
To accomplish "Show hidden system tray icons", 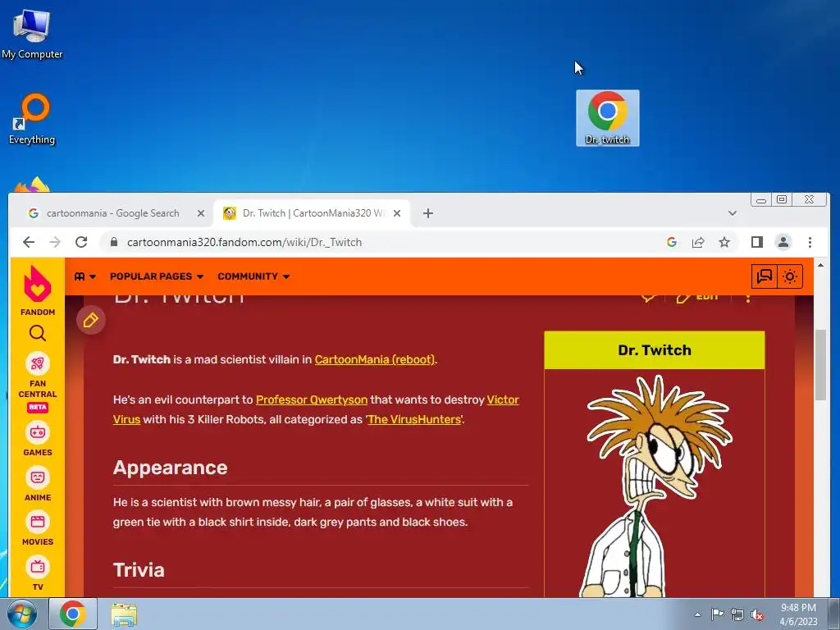I will [x=697, y=614].
